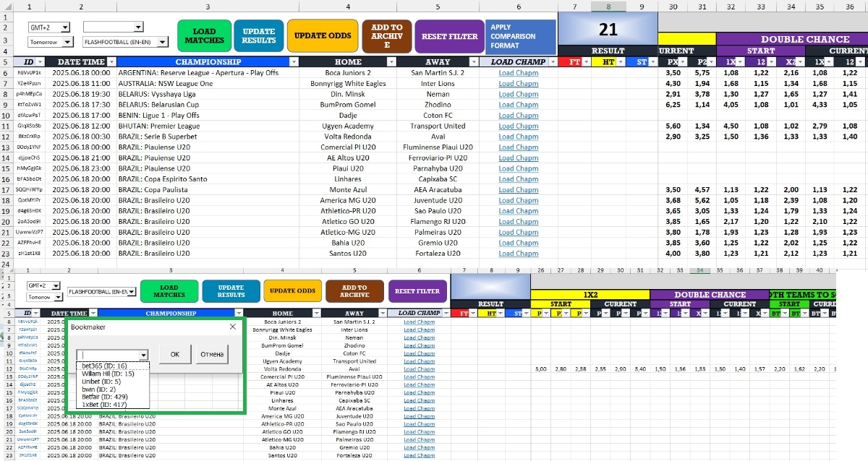Select 1xBet (ID: 417) bookmaker
The image size is (868, 461).
click(104, 405)
